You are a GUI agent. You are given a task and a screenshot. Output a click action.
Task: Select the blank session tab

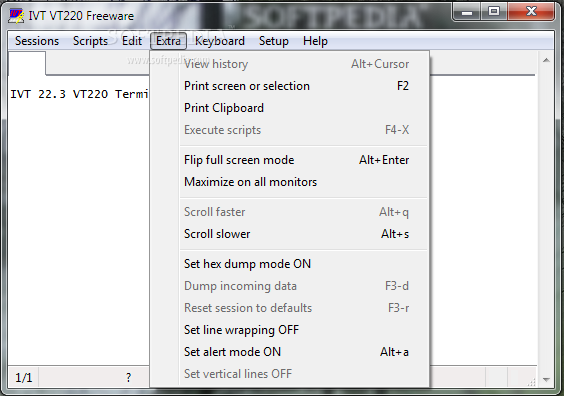[x=27, y=63]
